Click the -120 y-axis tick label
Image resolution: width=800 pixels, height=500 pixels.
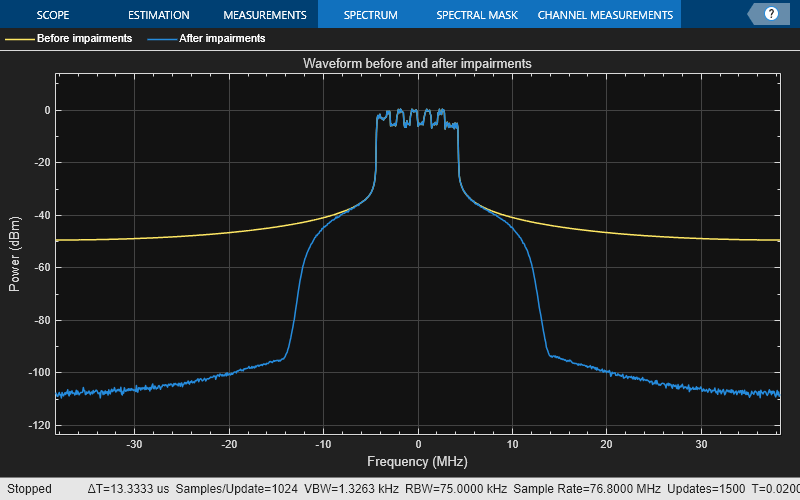click(x=39, y=425)
